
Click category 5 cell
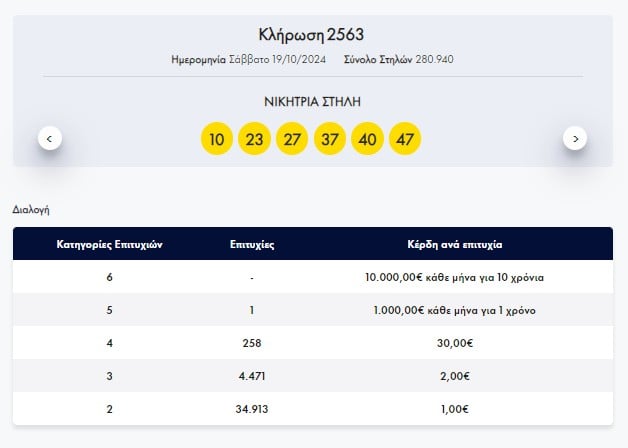pos(109,310)
